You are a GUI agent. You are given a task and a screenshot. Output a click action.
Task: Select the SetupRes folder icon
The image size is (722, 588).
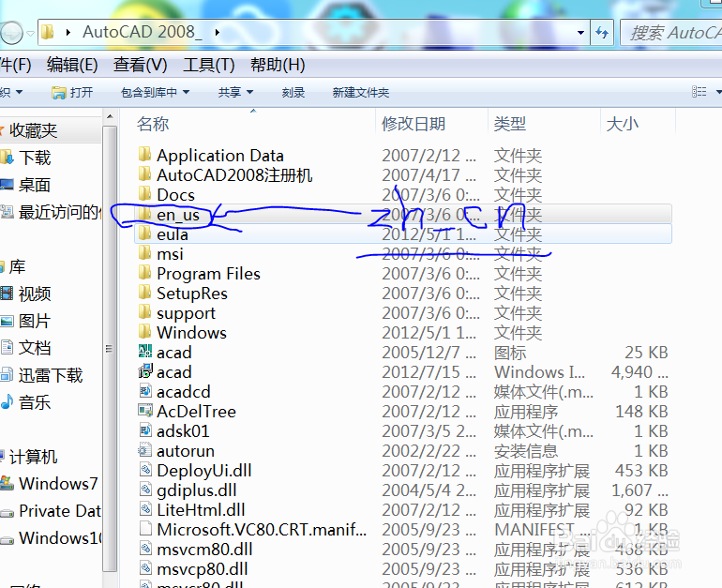[x=144, y=293]
